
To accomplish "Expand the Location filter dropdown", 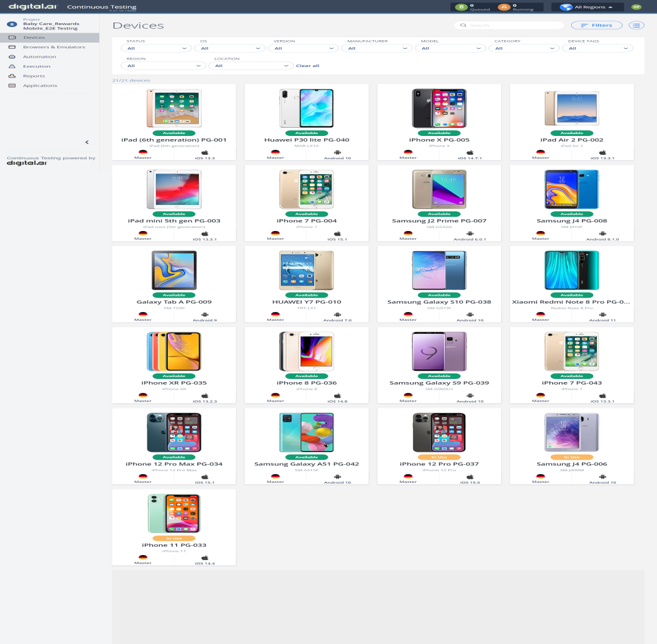I will [x=251, y=66].
